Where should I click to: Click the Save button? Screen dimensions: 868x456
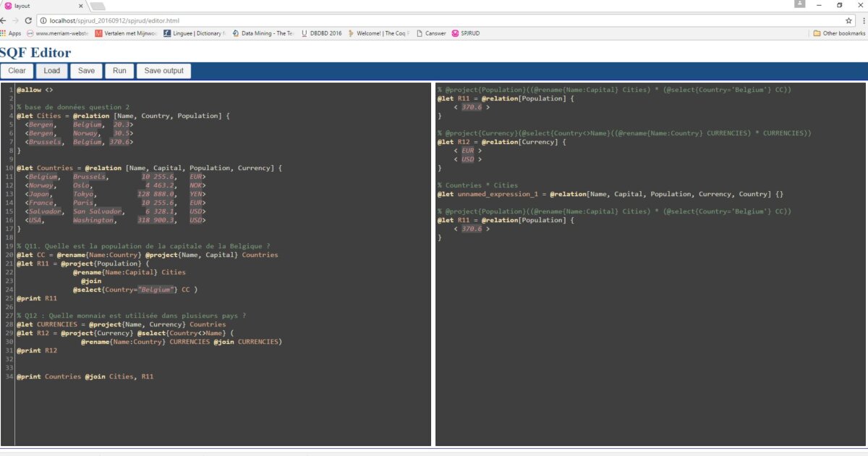coord(86,71)
